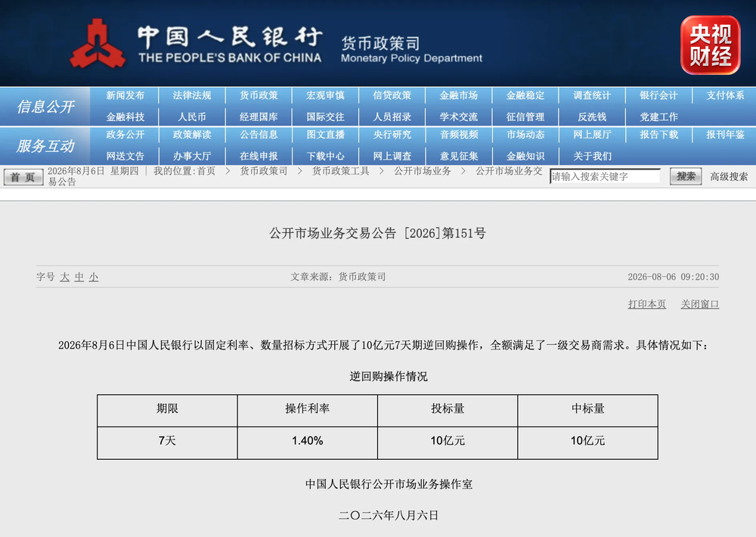Go to 音频视频 page
The width and height of the screenshot is (756, 537).
tap(459, 135)
